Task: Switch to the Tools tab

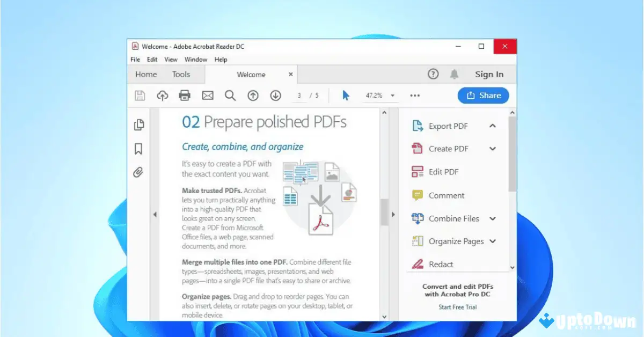Action: pos(181,74)
